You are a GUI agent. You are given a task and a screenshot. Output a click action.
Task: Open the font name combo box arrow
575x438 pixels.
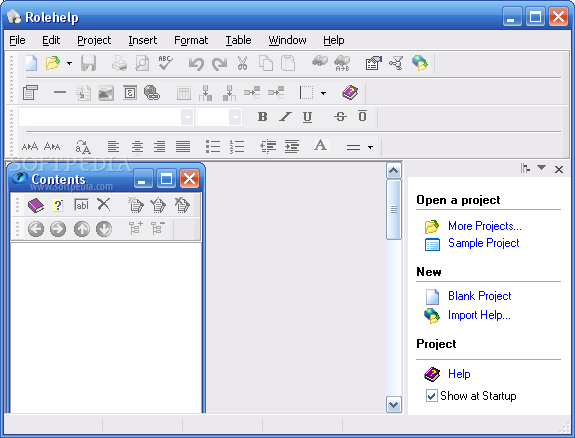point(187,117)
